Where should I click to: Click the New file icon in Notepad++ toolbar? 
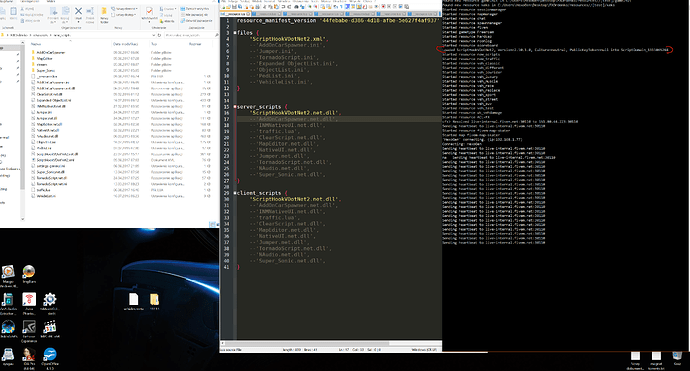click(223, 7)
